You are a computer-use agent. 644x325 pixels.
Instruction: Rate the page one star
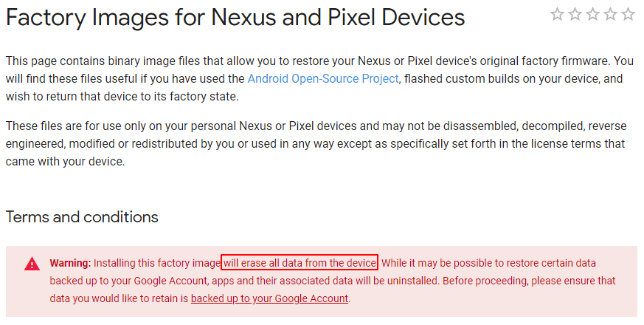(x=557, y=14)
